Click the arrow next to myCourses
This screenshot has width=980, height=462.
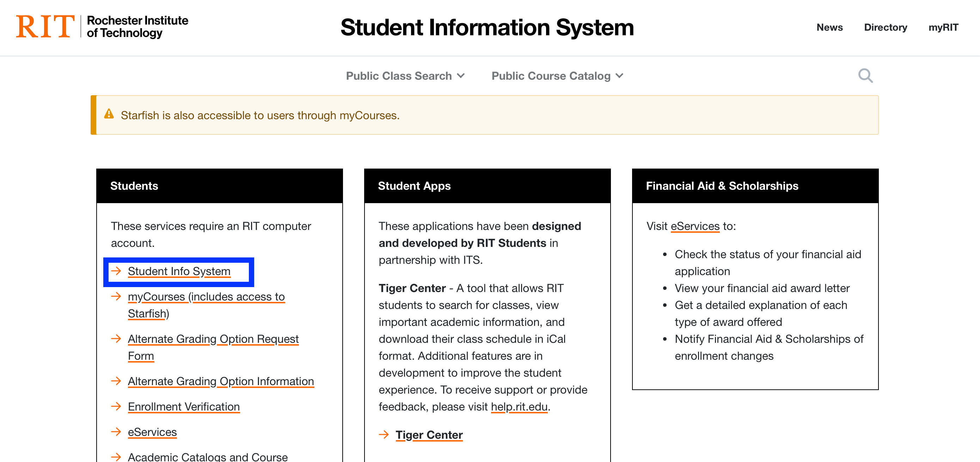[x=116, y=297]
